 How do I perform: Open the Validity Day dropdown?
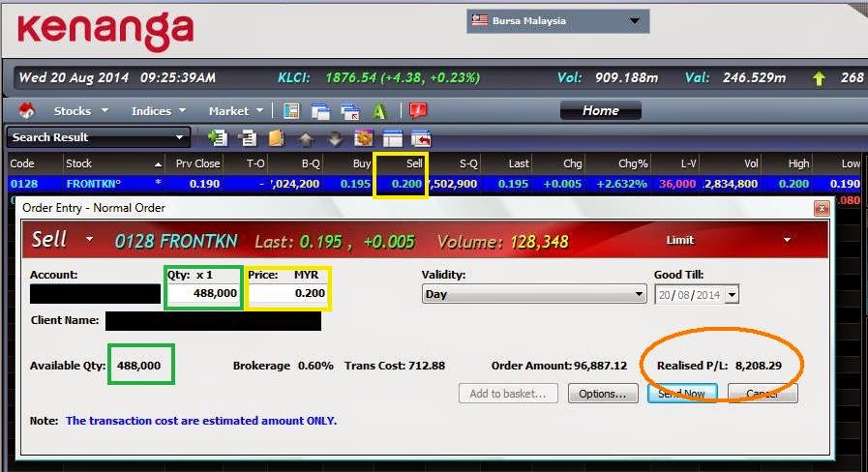pos(533,294)
